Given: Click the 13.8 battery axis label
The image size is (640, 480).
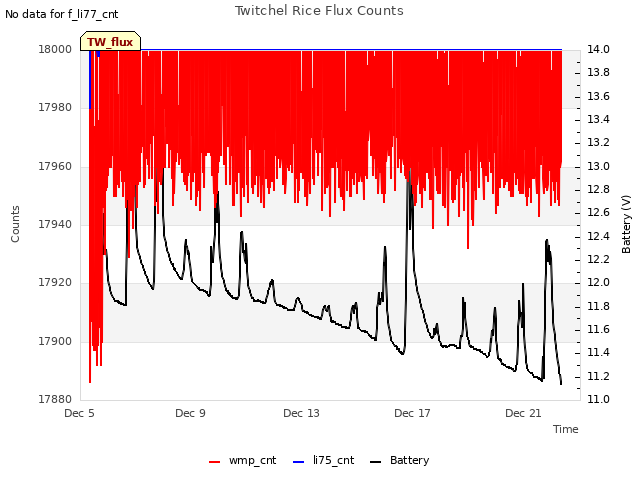Looking at the screenshot, I should 598,73.
